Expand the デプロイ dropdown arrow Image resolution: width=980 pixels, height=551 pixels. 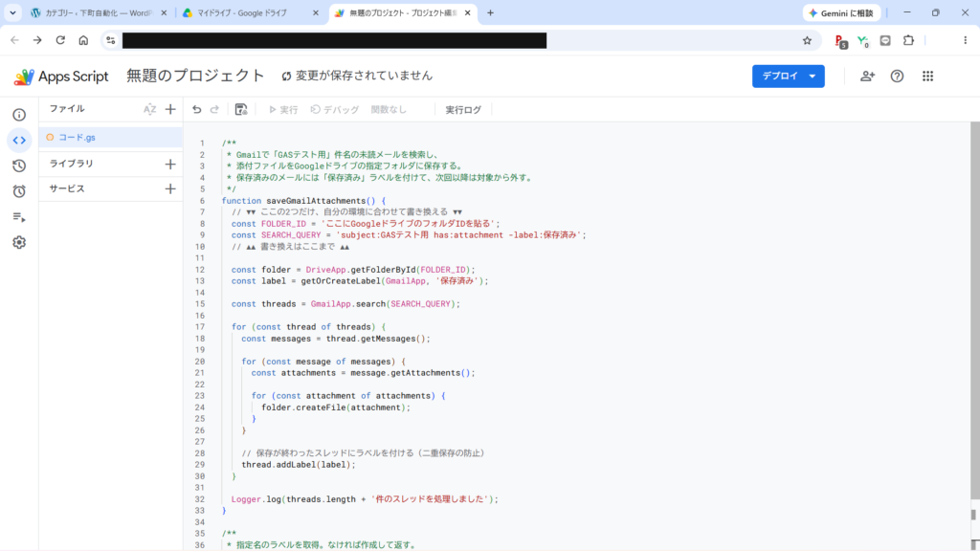click(x=813, y=77)
